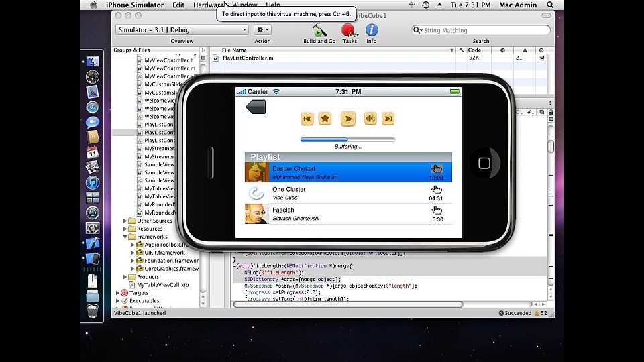Click the Code column header
The height and width of the screenshot is (362, 644).
pos(479,50)
